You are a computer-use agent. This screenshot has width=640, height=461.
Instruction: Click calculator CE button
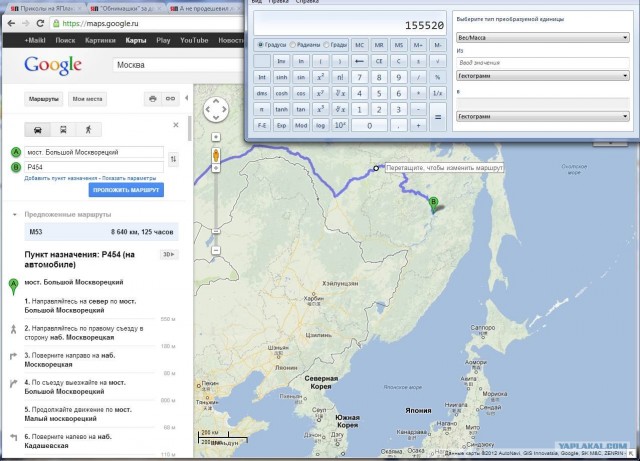379,61
